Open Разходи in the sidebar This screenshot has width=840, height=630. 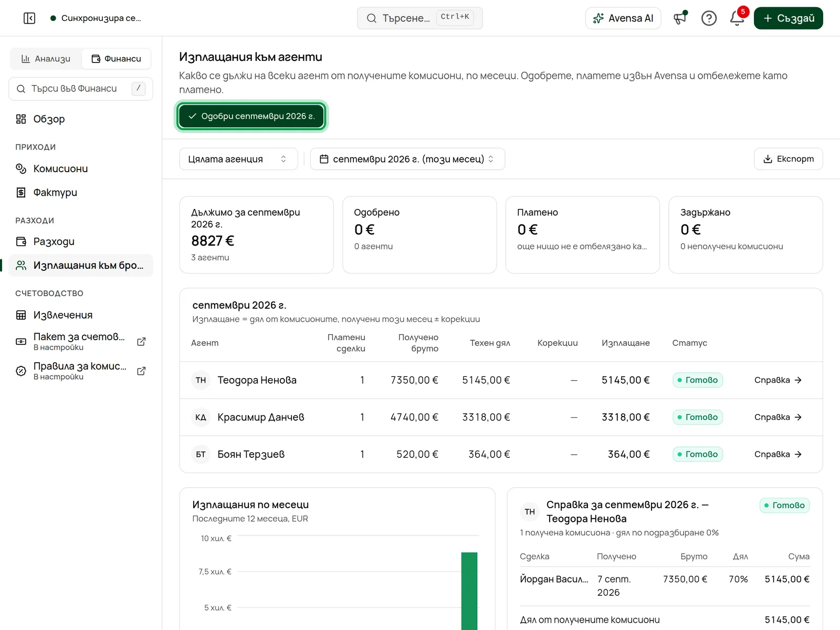(x=81, y=241)
